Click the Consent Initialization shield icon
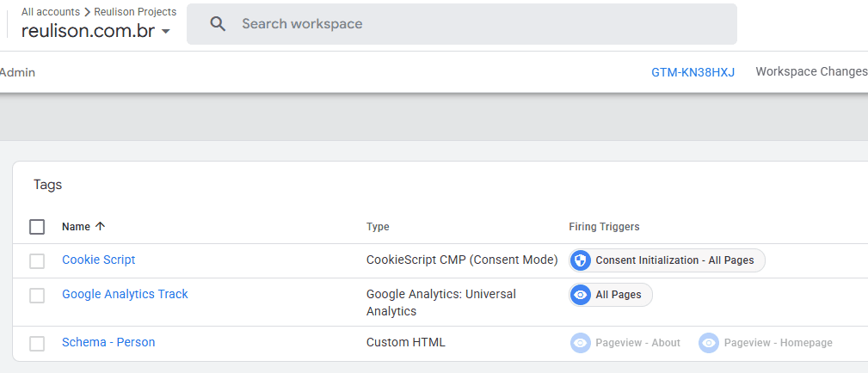Screen dimensions: 868x373 (580, 260)
